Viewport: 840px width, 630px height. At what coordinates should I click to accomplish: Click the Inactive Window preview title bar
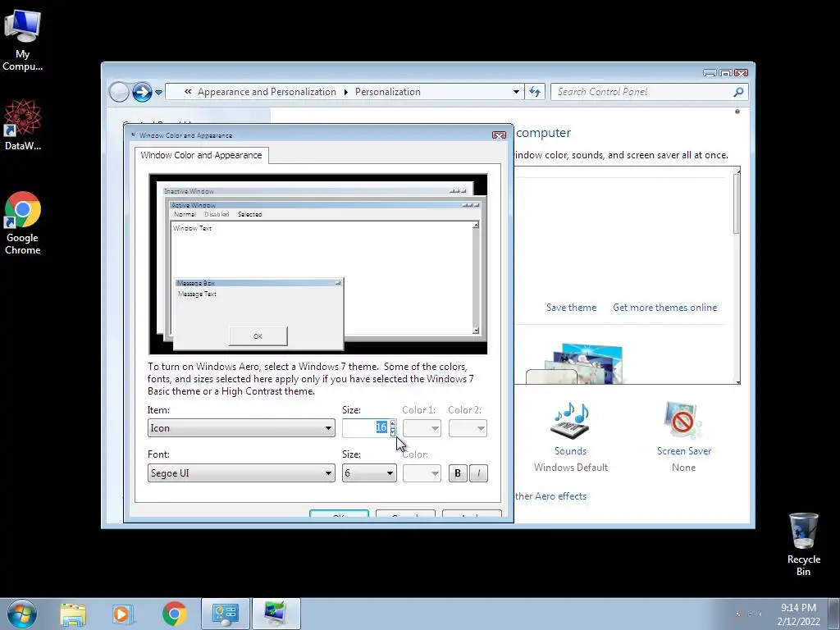pyautogui.click(x=315, y=190)
